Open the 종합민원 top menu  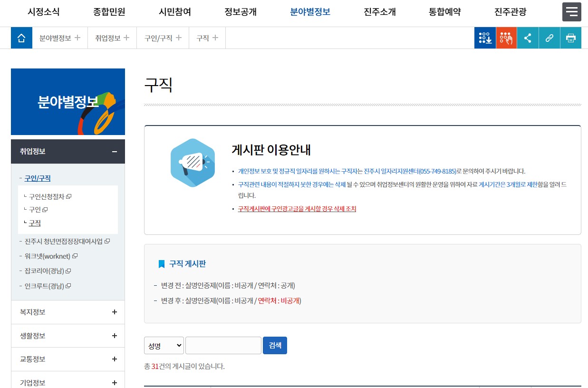coord(109,12)
